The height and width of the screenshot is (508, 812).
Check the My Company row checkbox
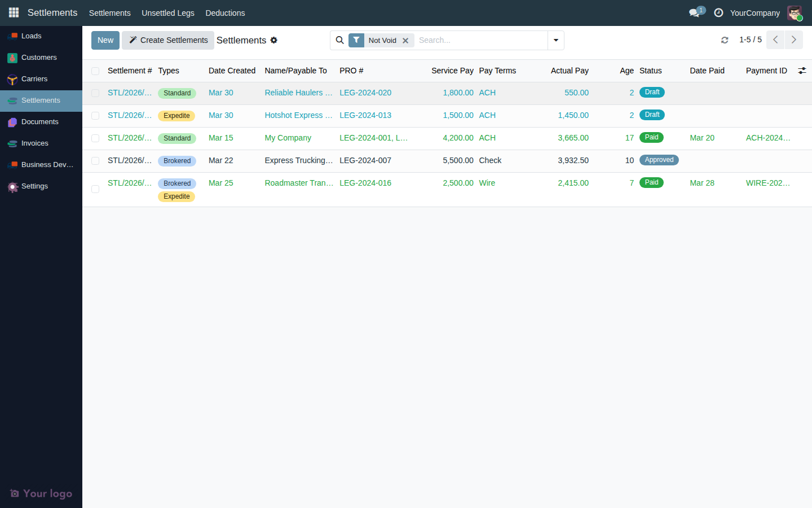[95, 138]
